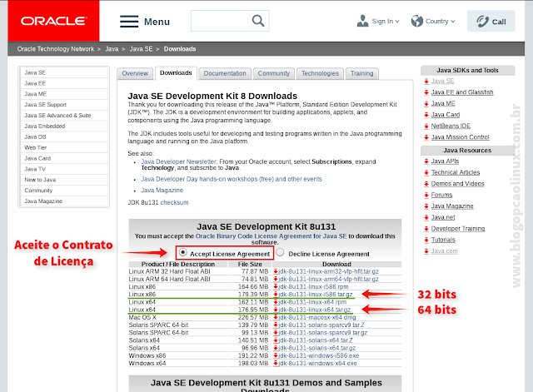533x392 pixels.
Task: Click download icon next to NetBeans IDE
Action: coord(426,126)
